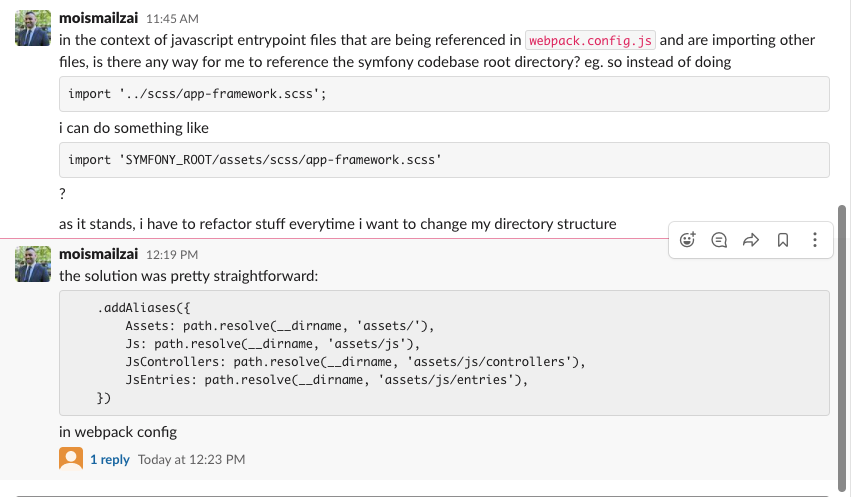Screen dimensions: 856x497
Task: Click replier's orange avatar beside 1 reply
Action: click(71, 459)
